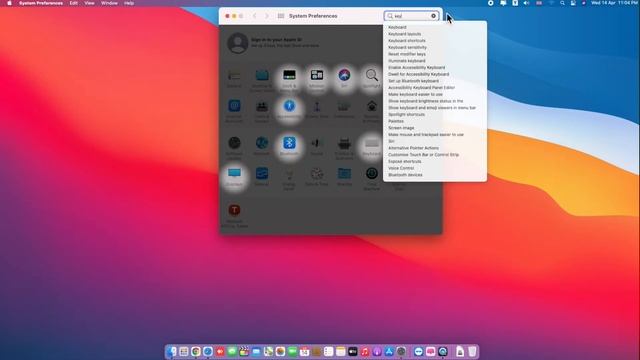Select 'Dwell for Accessibility Keyboard' suggestion
Viewport: 640px width, 360px height.
418,74
